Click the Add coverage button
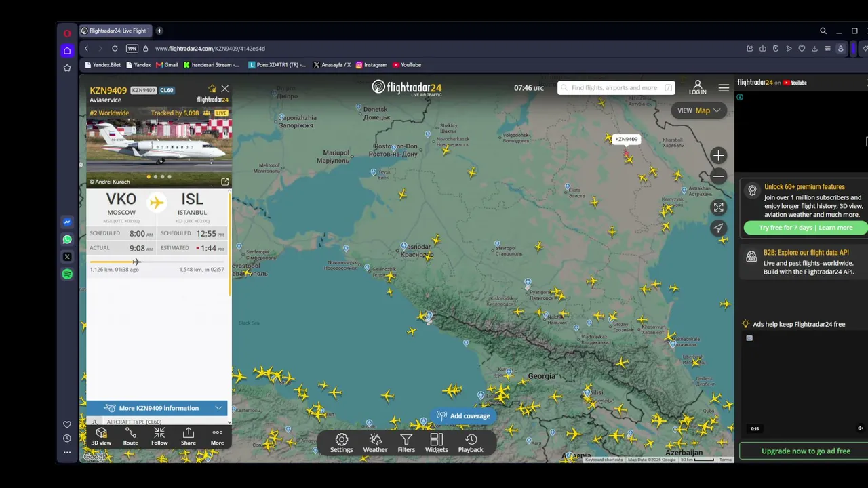Screen dimensions: 868x488 [x=463, y=416]
